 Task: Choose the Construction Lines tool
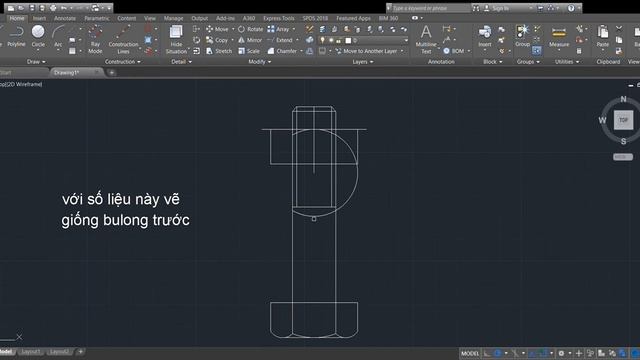123,40
